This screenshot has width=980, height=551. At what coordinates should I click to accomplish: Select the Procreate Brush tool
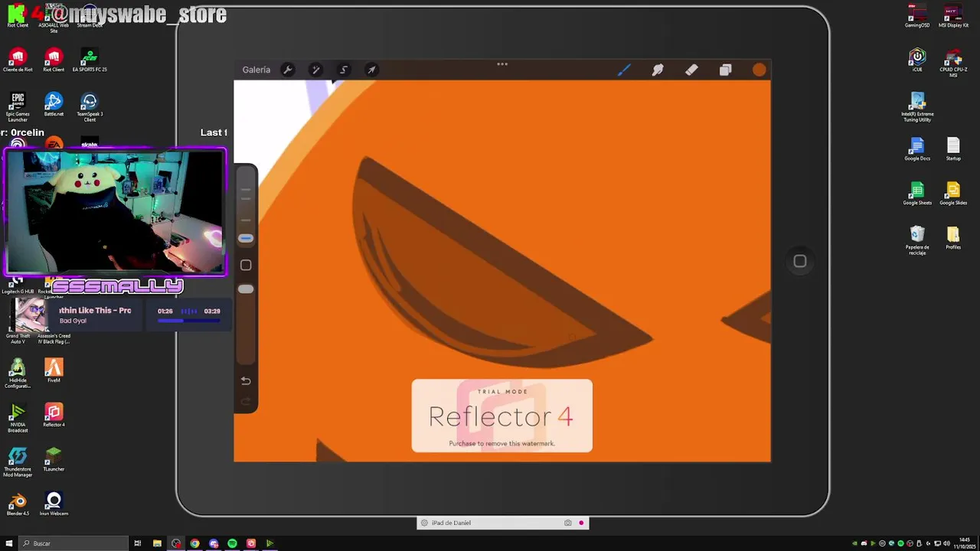624,70
